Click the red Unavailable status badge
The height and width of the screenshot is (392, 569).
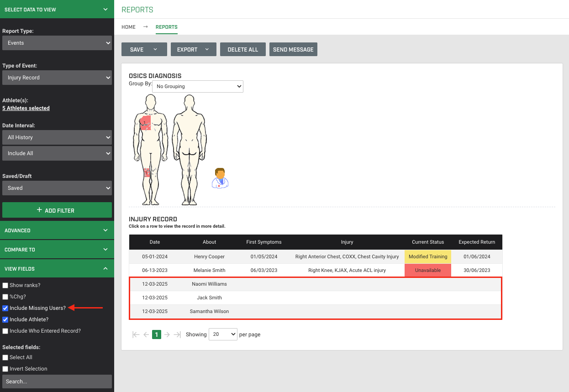point(427,270)
